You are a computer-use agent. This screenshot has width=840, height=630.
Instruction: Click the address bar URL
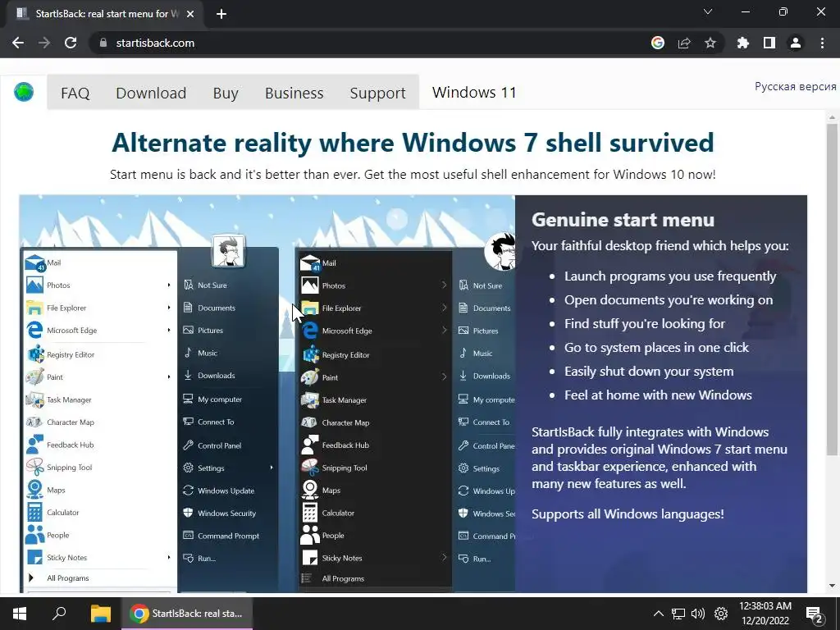(x=155, y=43)
